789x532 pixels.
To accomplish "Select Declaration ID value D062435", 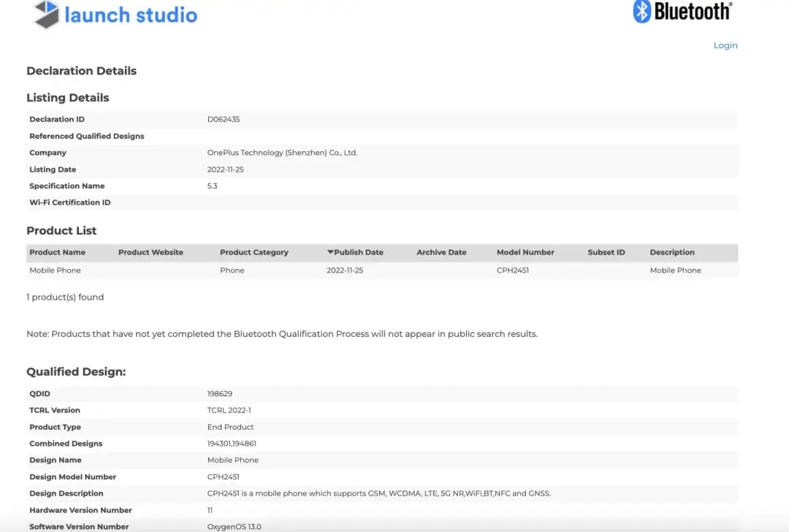I will coord(224,119).
